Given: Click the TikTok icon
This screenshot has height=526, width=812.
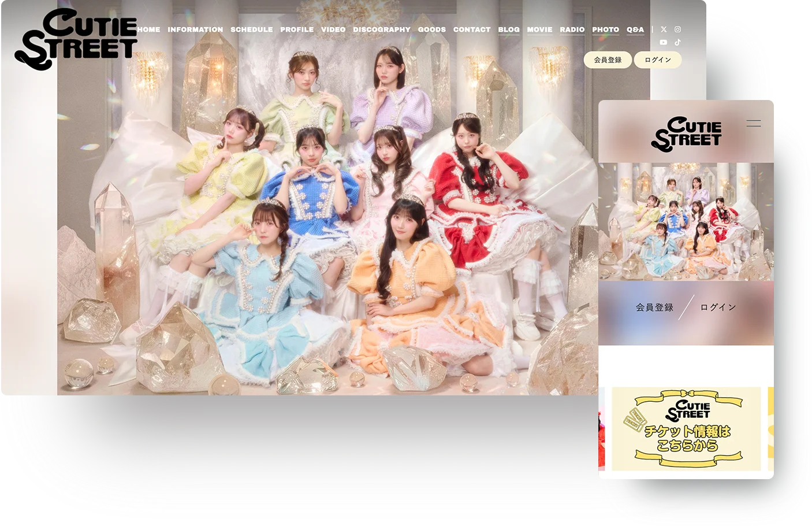Looking at the screenshot, I should point(678,42).
